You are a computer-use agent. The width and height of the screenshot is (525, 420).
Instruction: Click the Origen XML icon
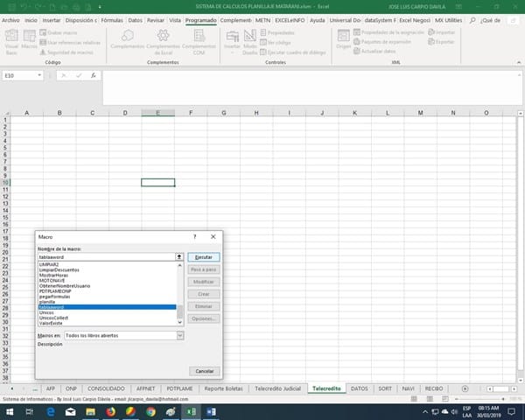coord(344,38)
